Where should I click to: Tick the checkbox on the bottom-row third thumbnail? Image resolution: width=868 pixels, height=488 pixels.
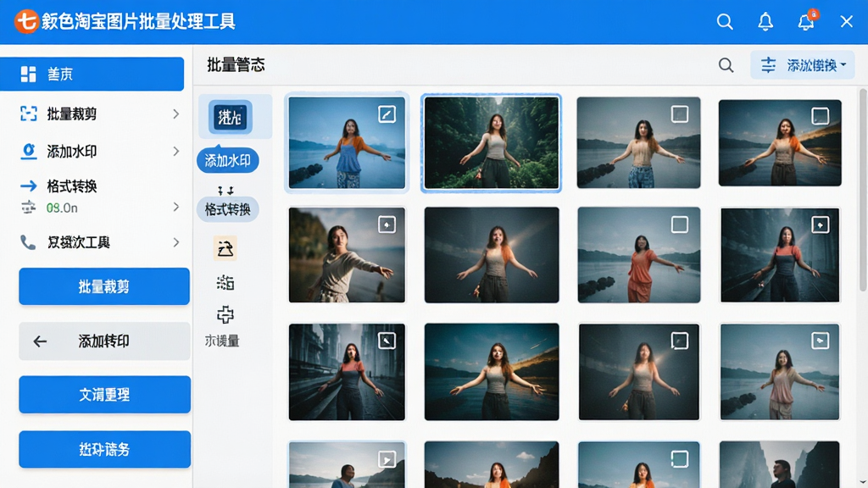[x=680, y=458]
